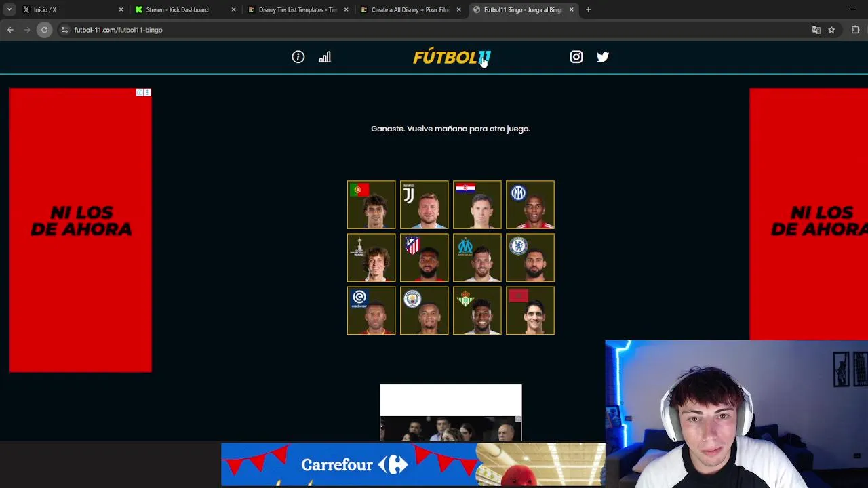Minimize the browser window
The image size is (868, 488).
pyautogui.click(x=853, y=9)
